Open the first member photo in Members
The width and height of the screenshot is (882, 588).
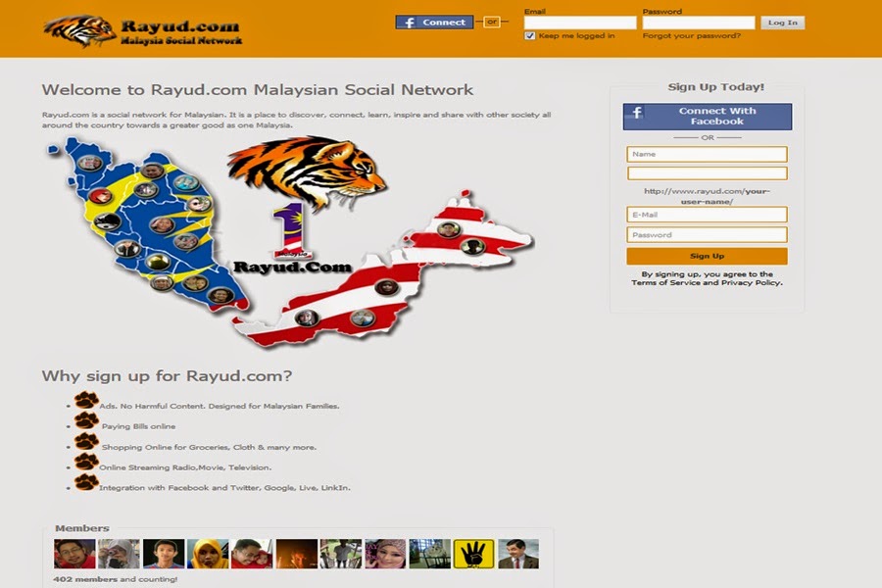74,554
